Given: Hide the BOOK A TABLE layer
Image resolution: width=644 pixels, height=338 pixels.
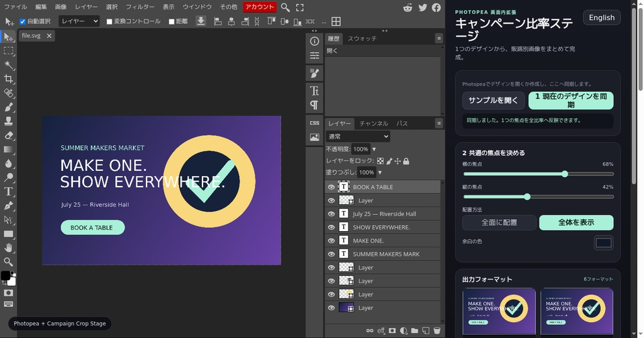Looking at the screenshot, I should 331,187.
